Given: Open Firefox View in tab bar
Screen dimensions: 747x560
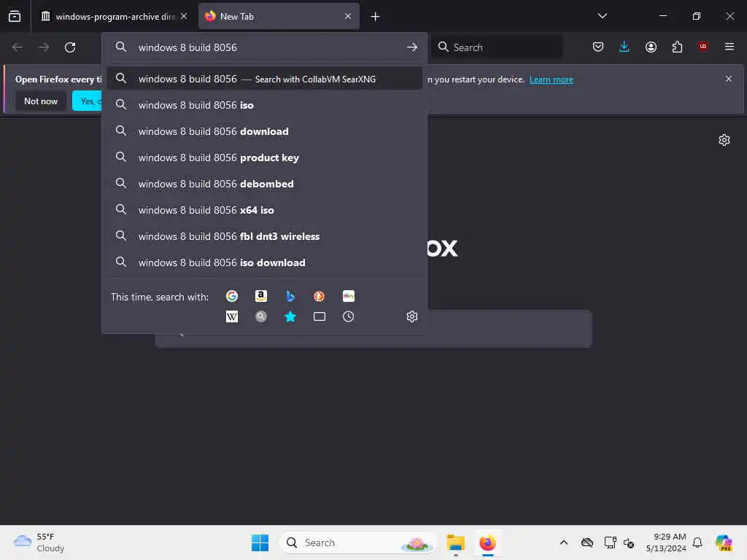Looking at the screenshot, I should (15, 16).
